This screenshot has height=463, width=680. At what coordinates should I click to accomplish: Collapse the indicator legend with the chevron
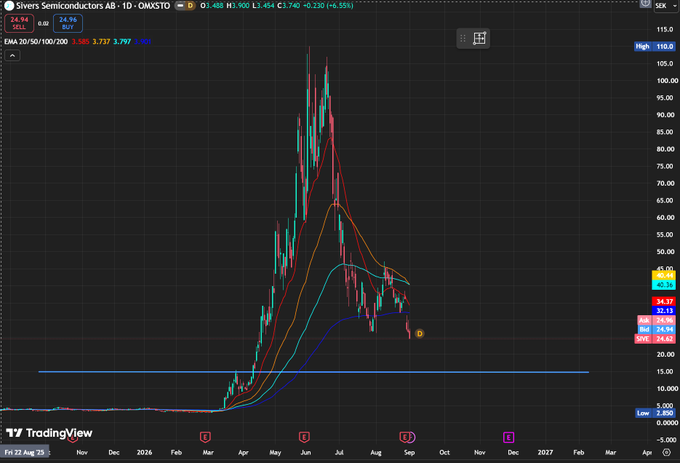pos(12,55)
